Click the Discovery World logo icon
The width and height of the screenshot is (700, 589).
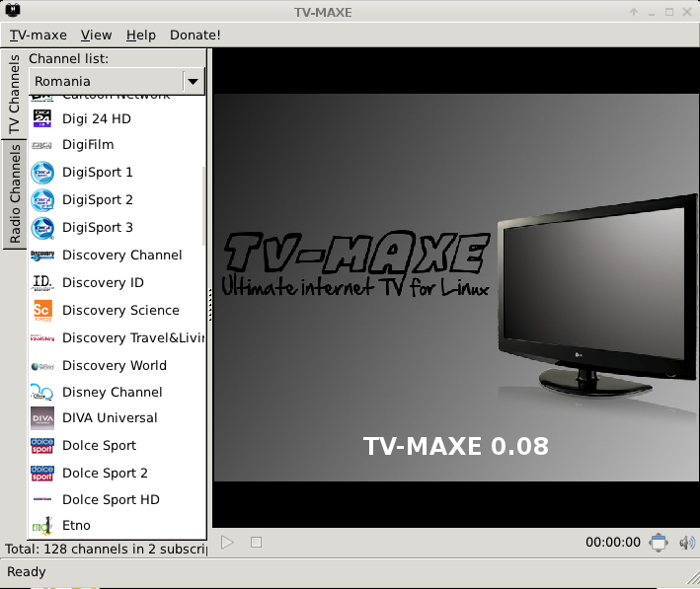click(x=42, y=366)
